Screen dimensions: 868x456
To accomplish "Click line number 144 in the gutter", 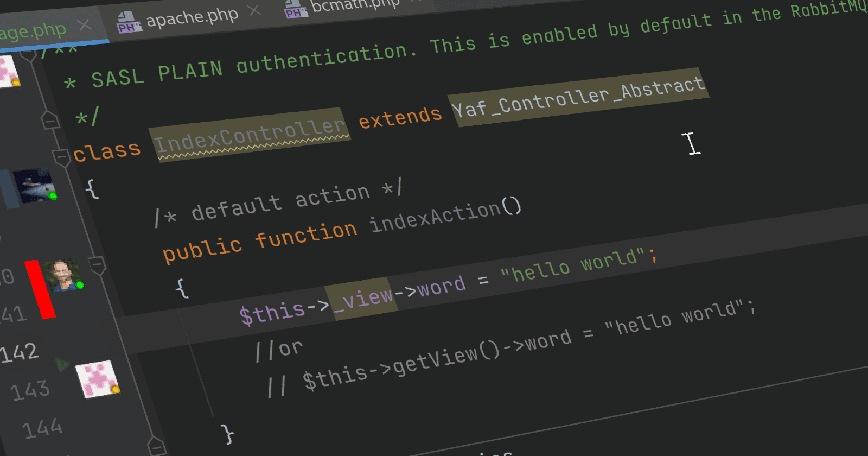I will coord(42,429).
